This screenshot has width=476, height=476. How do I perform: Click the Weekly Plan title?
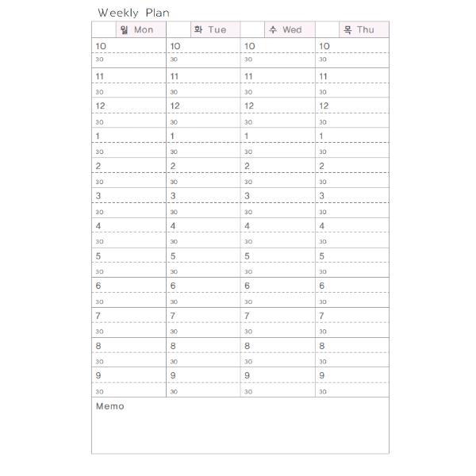coord(133,13)
